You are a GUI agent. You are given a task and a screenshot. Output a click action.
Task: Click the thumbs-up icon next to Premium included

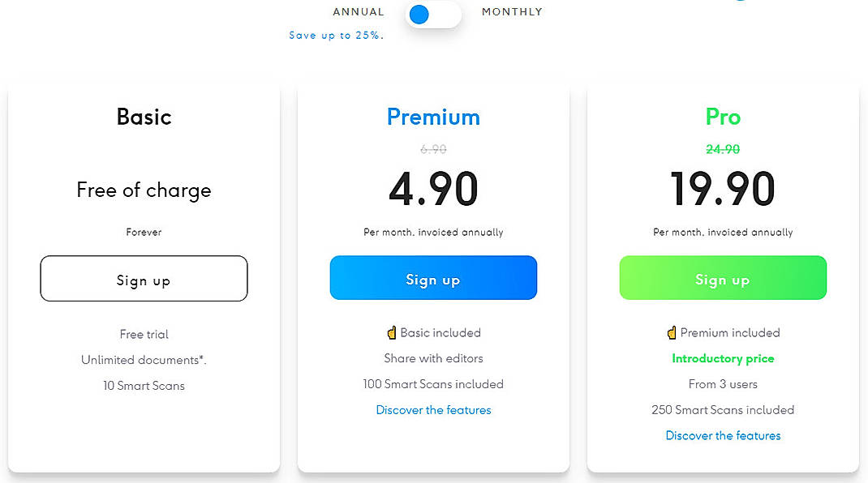[671, 332]
